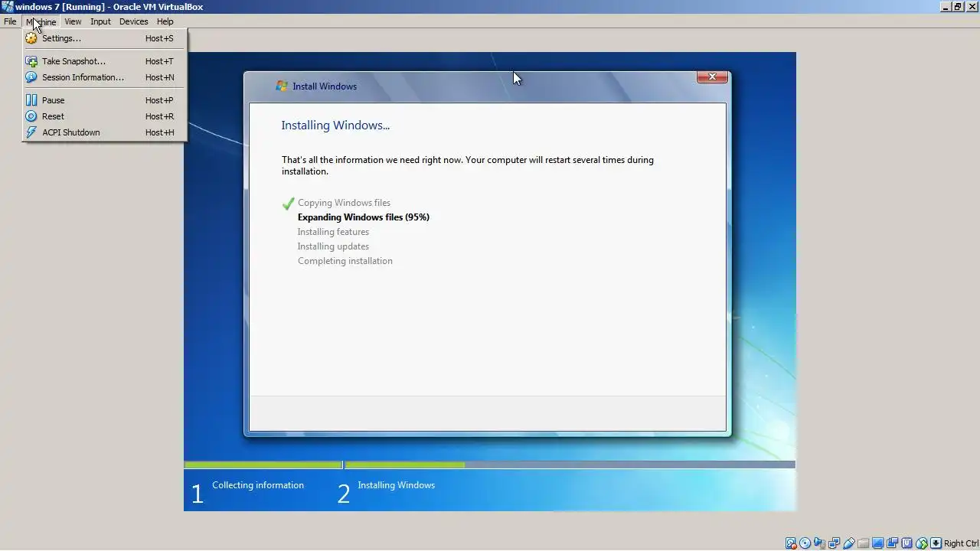The width and height of the screenshot is (980, 551).
Task: Click the hard disk activity status icon
Action: (791, 543)
